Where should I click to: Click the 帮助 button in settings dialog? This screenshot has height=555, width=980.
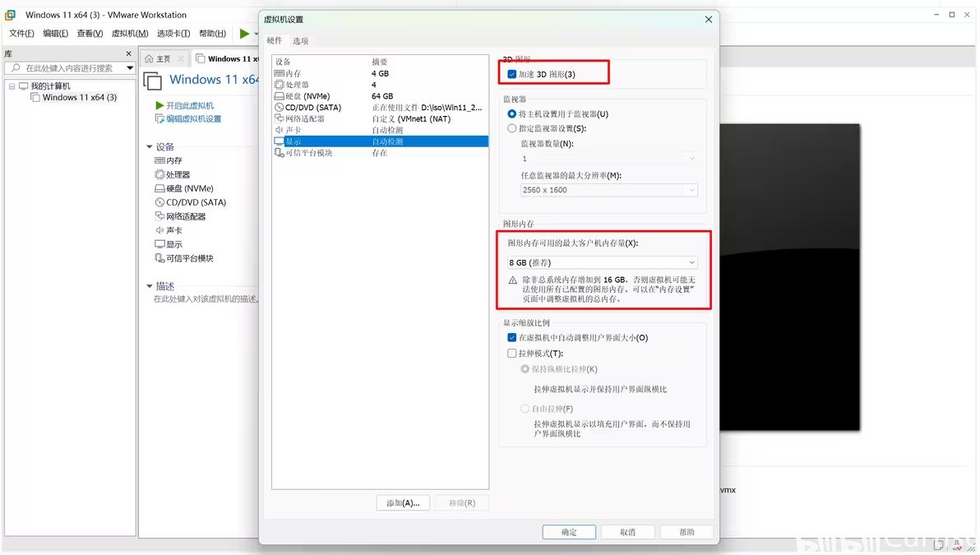[686, 532]
